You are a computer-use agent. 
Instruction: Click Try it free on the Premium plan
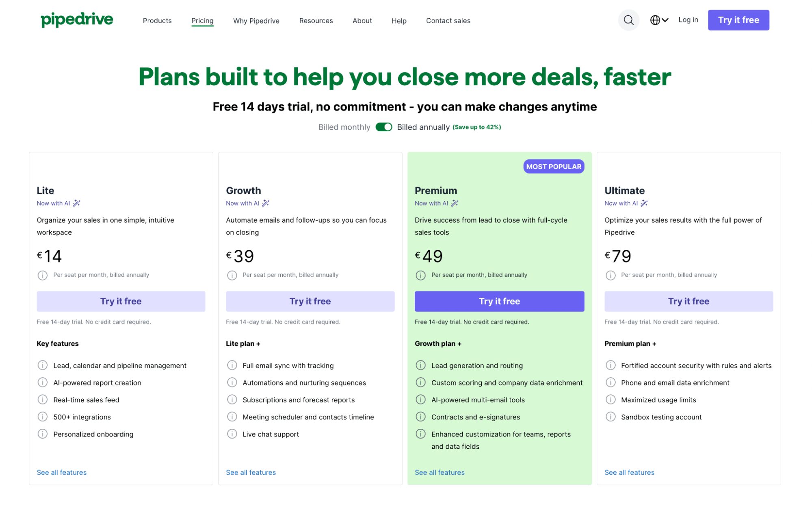click(x=499, y=301)
